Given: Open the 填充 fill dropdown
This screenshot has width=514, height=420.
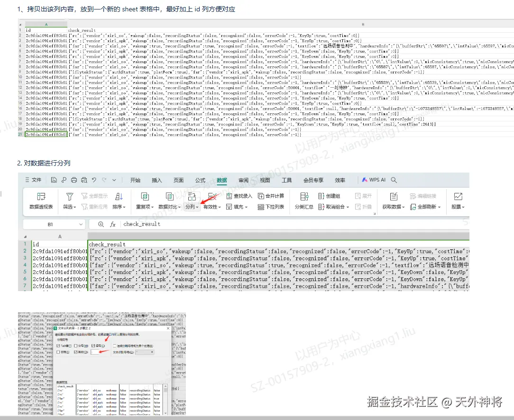Looking at the screenshot, I should (x=237, y=207).
